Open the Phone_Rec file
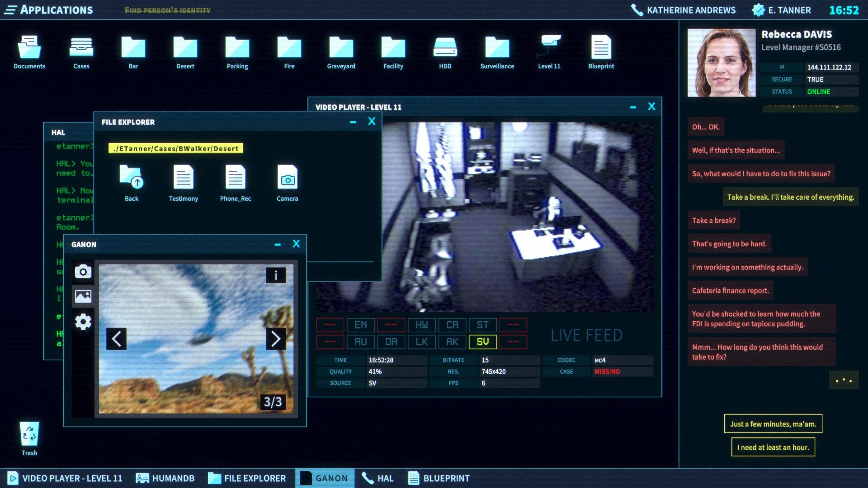Viewport: 868px width, 488px height. pos(236,183)
